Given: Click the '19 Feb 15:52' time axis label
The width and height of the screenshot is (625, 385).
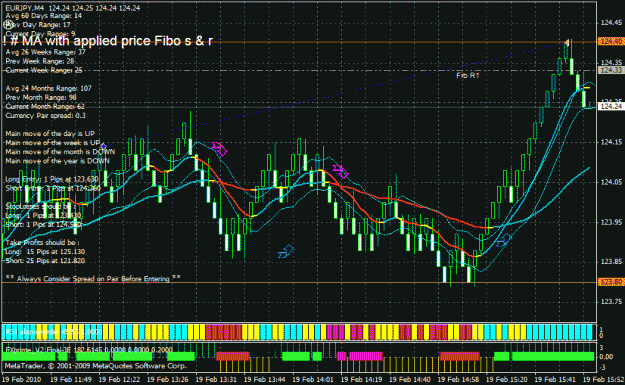Looking at the screenshot, I should coord(603,379).
